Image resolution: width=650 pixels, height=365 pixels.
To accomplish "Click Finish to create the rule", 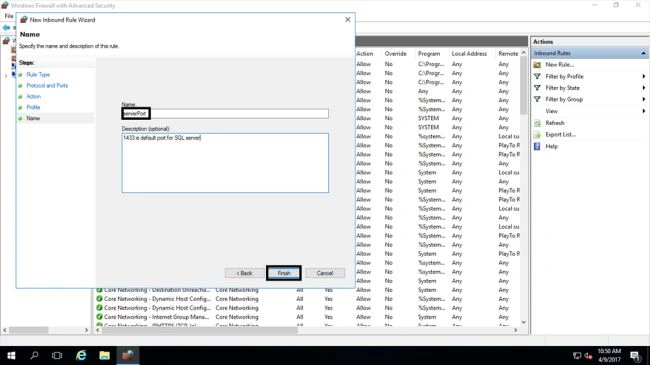I will click(284, 273).
